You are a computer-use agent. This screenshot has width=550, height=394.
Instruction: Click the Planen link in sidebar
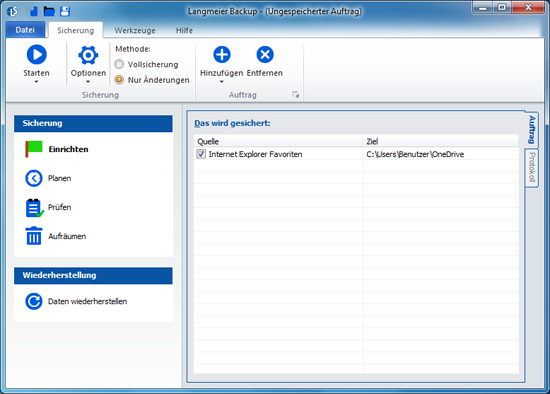60,178
